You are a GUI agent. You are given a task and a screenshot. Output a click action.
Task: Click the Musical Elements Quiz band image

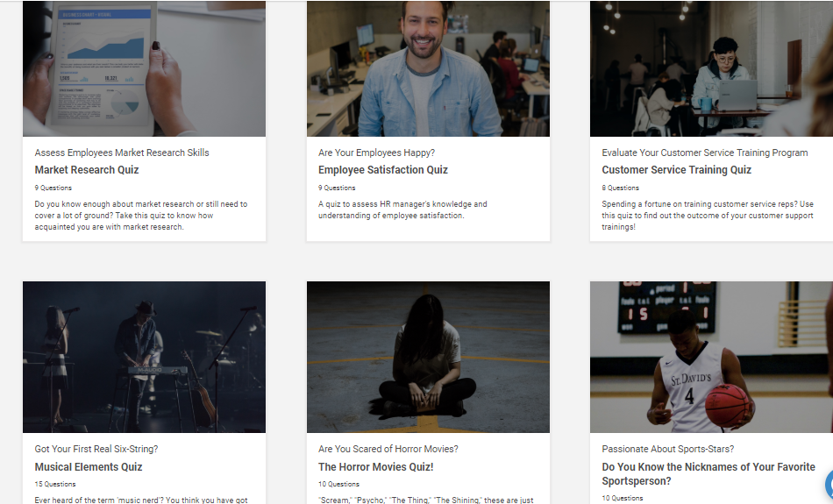(144, 357)
